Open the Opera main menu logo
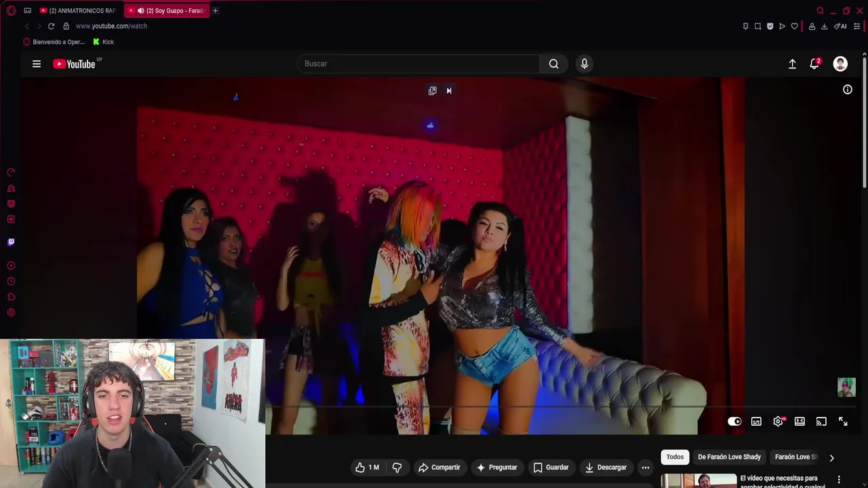The image size is (868, 488). [x=11, y=10]
